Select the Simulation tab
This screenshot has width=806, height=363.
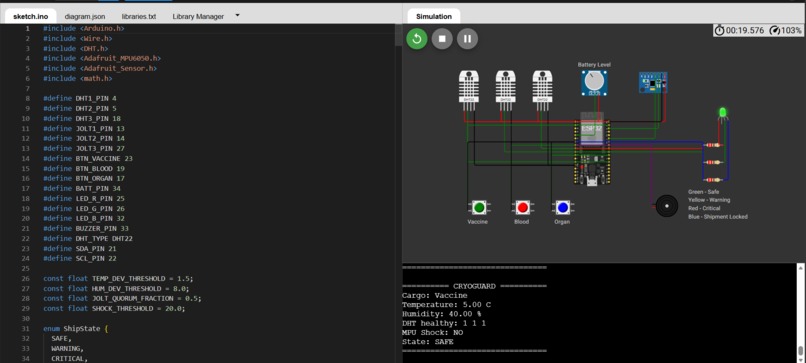tap(434, 16)
